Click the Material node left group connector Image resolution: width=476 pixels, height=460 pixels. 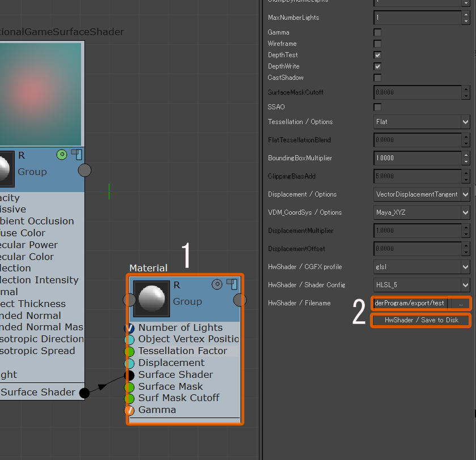point(129,300)
